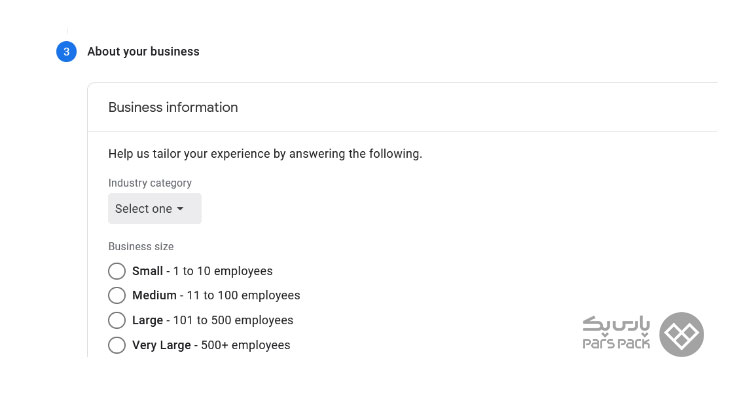Click the '500+ employees' option text

(x=245, y=345)
